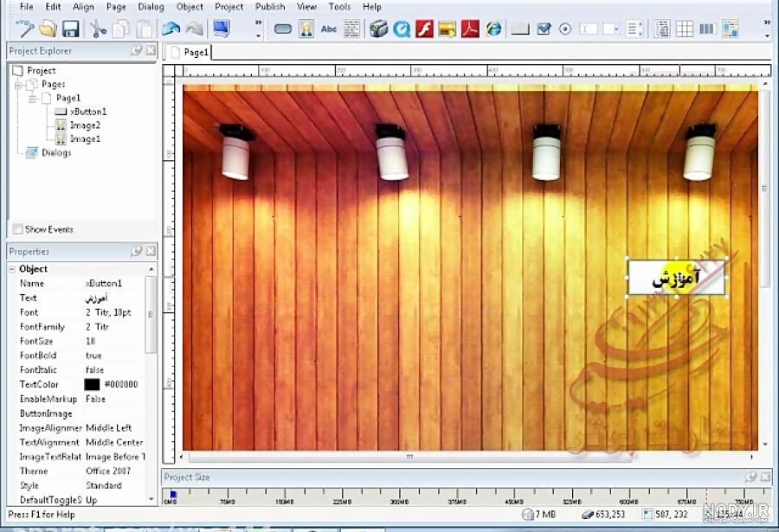
Task: Open the Dialog menu
Action: (151, 7)
